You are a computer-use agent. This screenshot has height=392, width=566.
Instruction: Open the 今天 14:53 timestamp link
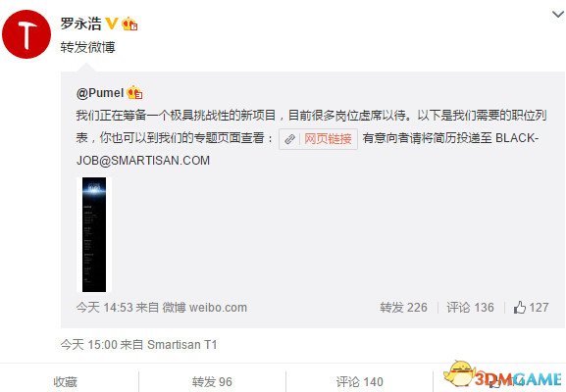(105, 308)
